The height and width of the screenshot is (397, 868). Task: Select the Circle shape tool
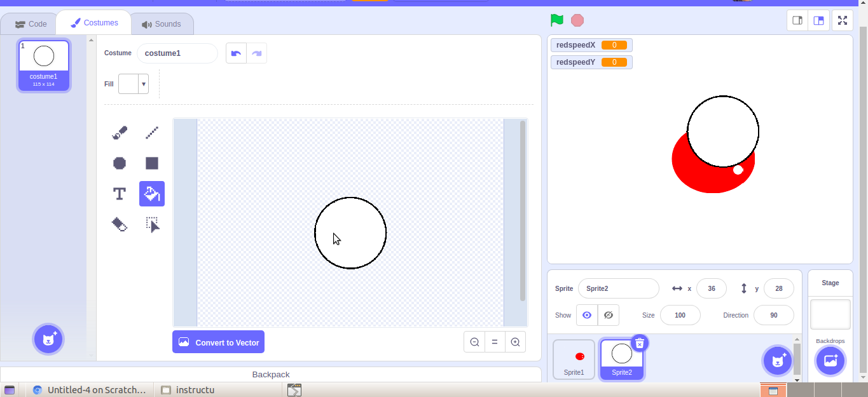pyautogui.click(x=120, y=163)
